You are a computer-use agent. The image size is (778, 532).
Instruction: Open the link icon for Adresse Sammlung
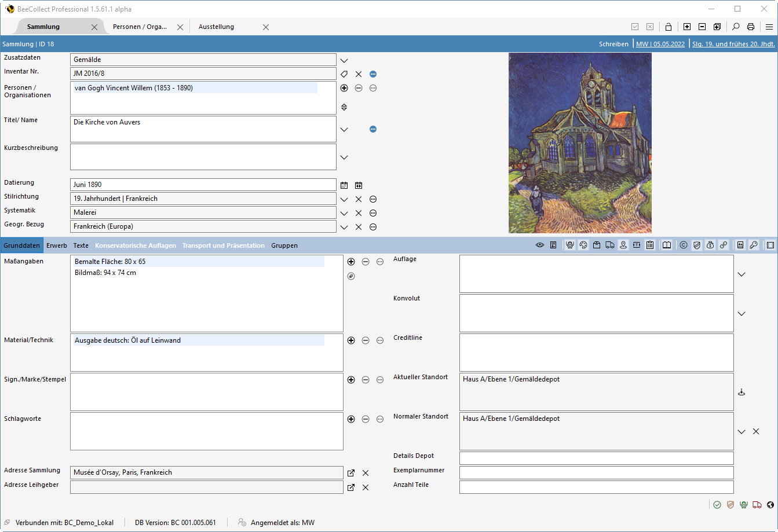click(351, 473)
